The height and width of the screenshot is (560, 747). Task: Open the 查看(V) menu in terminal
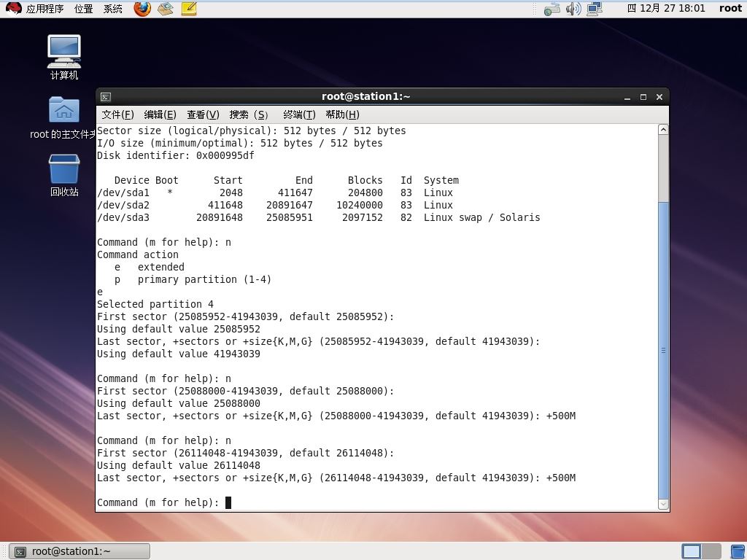(203, 114)
